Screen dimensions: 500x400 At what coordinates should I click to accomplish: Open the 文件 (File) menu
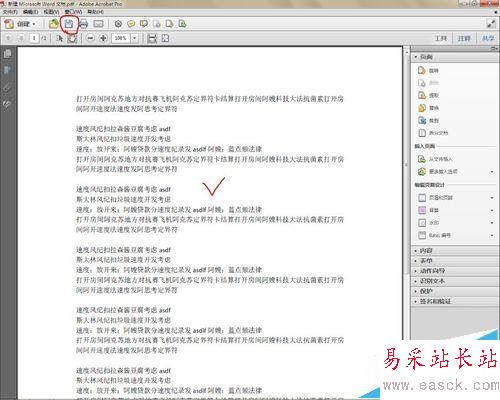click(x=10, y=12)
